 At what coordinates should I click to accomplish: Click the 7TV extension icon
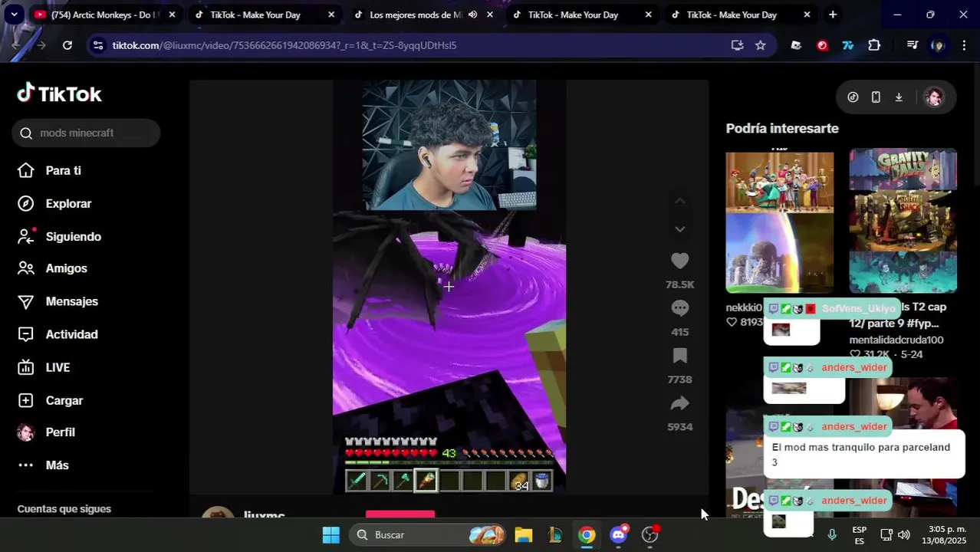point(848,45)
